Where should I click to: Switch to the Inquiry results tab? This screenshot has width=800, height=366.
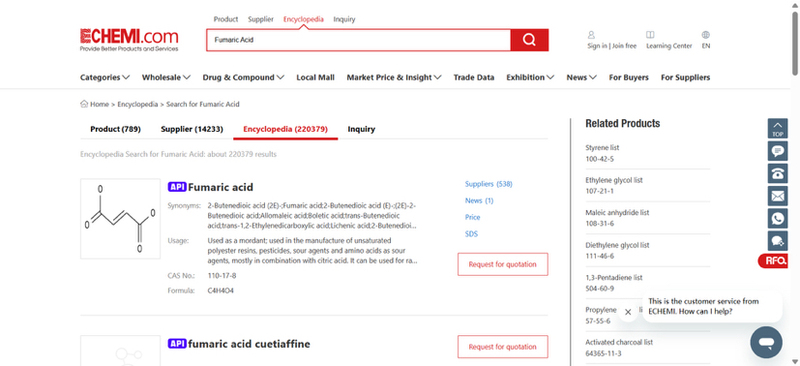361,129
